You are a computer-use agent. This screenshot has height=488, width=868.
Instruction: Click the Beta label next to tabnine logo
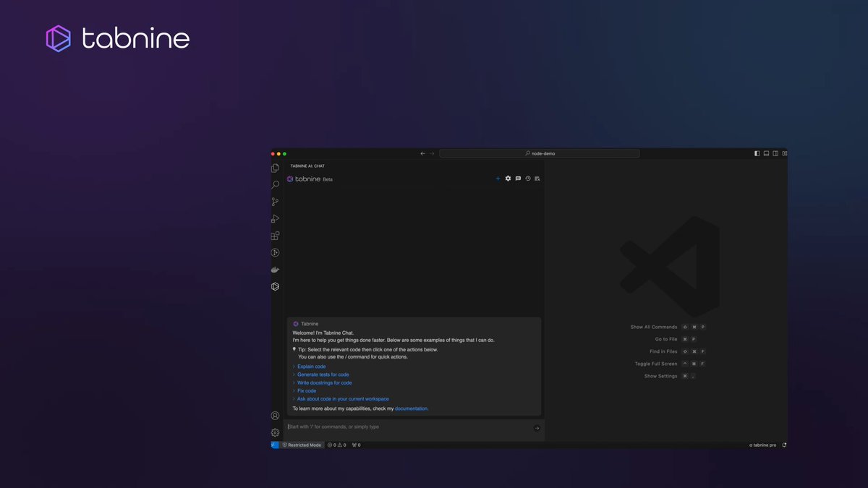click(328, 179)
